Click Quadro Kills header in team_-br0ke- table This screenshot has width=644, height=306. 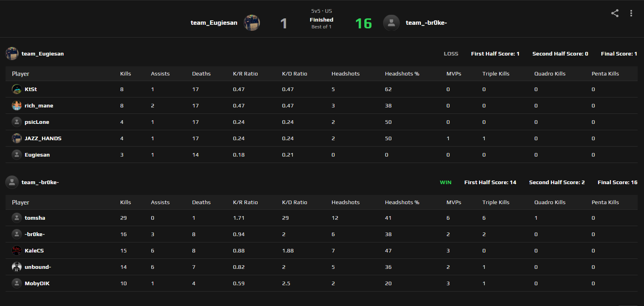550,202
